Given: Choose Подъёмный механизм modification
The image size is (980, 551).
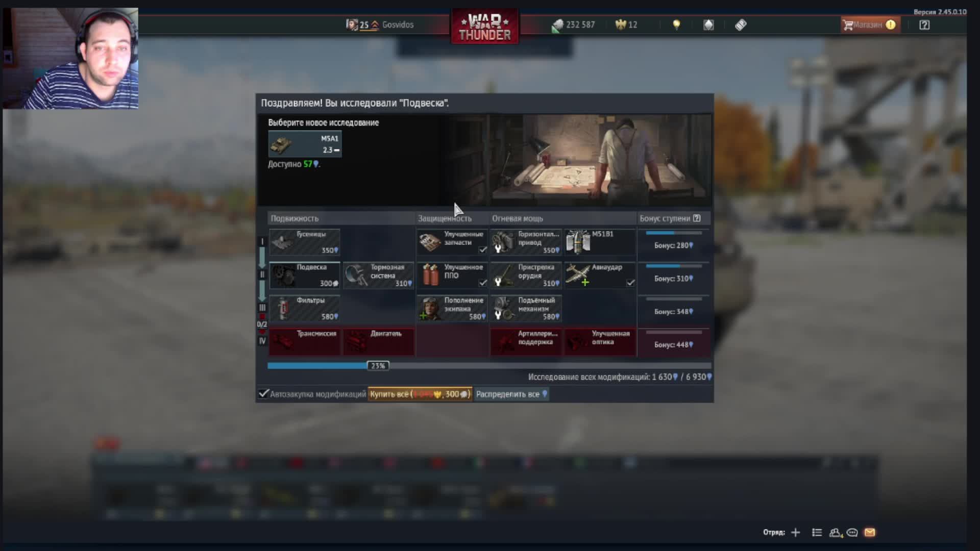Looking at the screenshot, I should pos(526,308).
